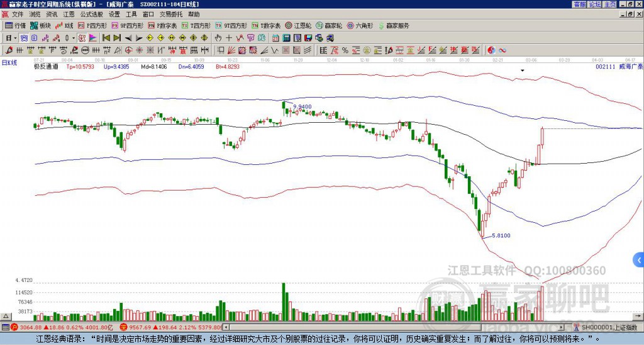Click the 极反通道 indicator label
The height and width of the screenshot is (345, 644).
[46, 67]
